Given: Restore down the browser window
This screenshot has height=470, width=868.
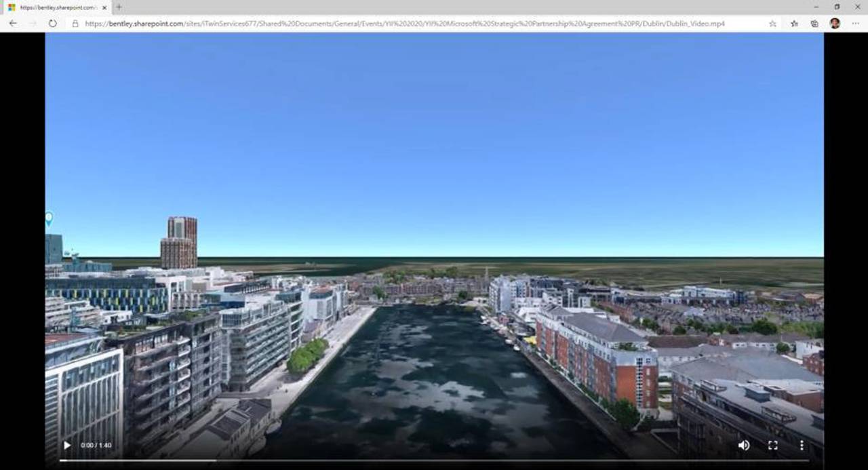Looking at the screenshot, I should [837, 7].
